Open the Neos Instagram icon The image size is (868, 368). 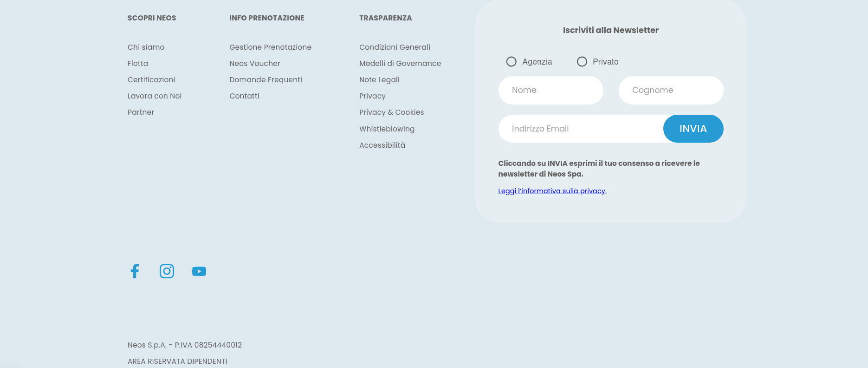167,271
